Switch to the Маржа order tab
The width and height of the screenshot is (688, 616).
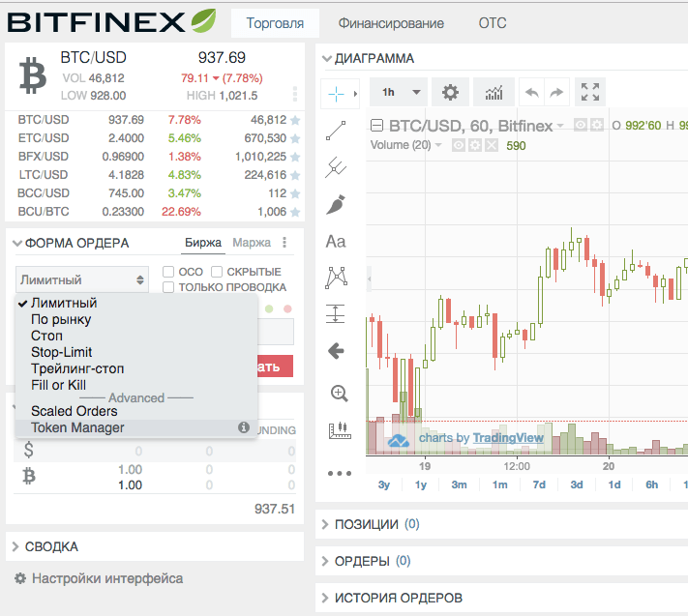pos(252,243)
